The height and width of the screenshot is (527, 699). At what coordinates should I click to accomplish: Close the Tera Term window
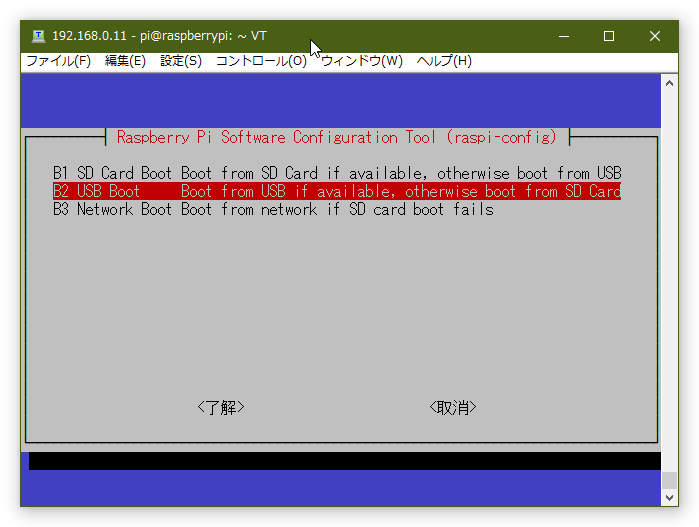[655, 36]
